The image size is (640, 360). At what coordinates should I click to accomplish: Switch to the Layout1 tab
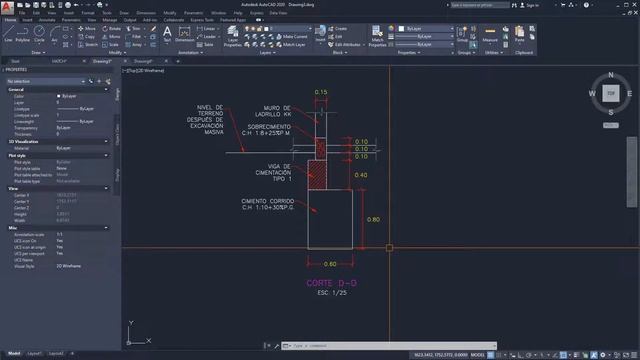(34, 353)
